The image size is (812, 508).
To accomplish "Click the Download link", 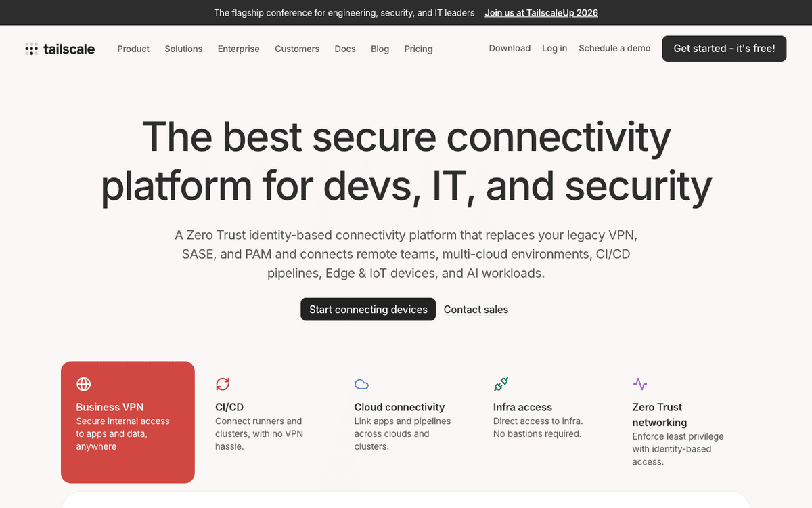I will pyautogui.click(x=510, y=48).
